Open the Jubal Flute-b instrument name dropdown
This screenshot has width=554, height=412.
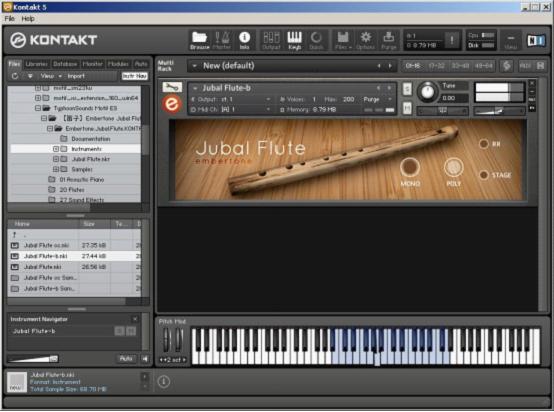[195, 88]
